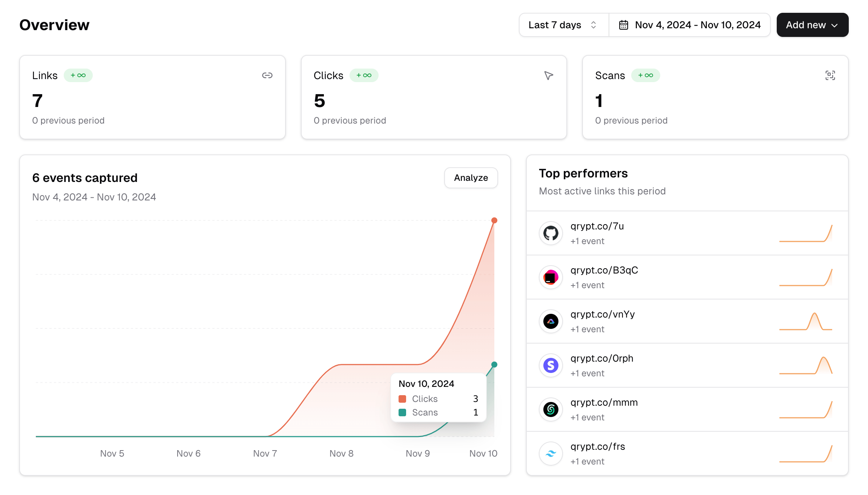
Task: Click the cursor/click icon on Clicks card
Action: pos(549,76)
